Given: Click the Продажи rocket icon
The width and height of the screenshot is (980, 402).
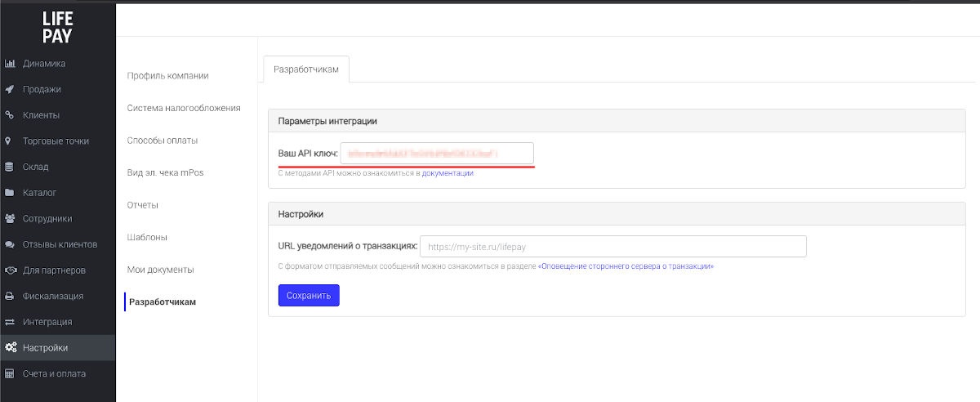Looking at the screenshot, I should pos(10,90).
